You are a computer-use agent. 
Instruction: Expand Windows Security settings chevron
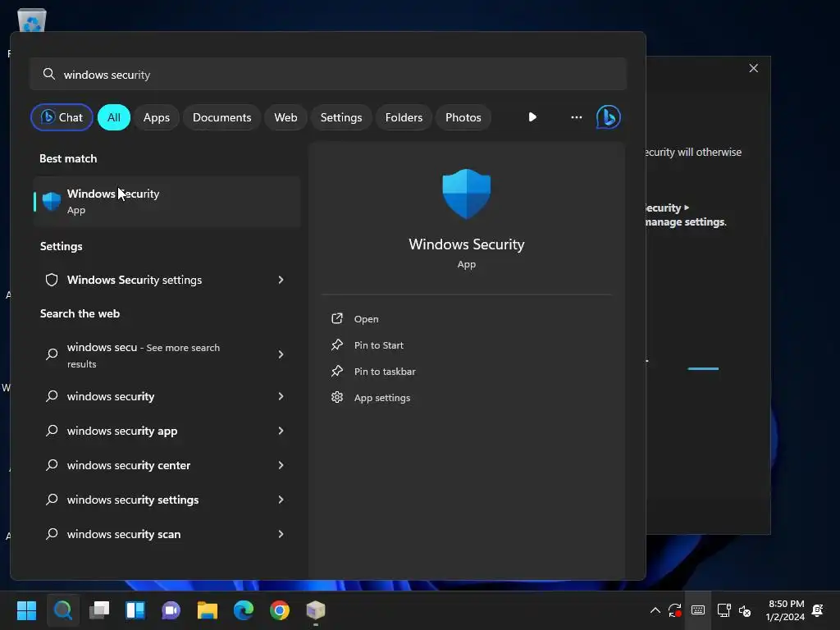click(x=281, y=280)
